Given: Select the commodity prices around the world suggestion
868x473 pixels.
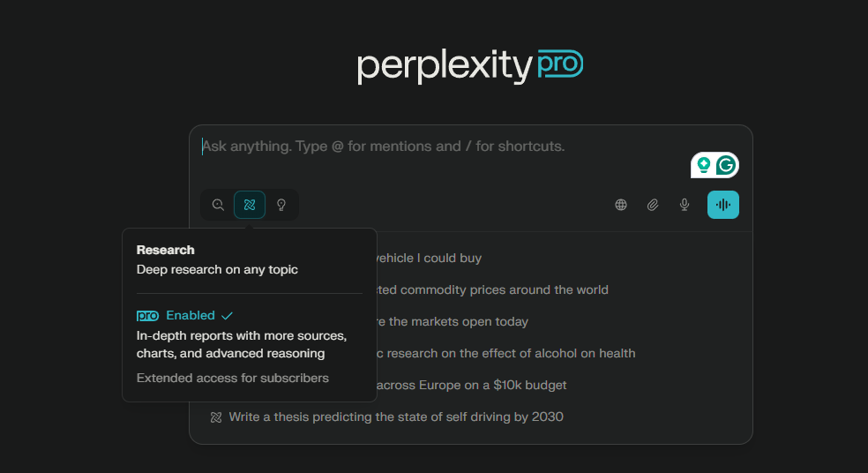Looking at the screenshot, I should pyautogui.click(x=492, y=289).
